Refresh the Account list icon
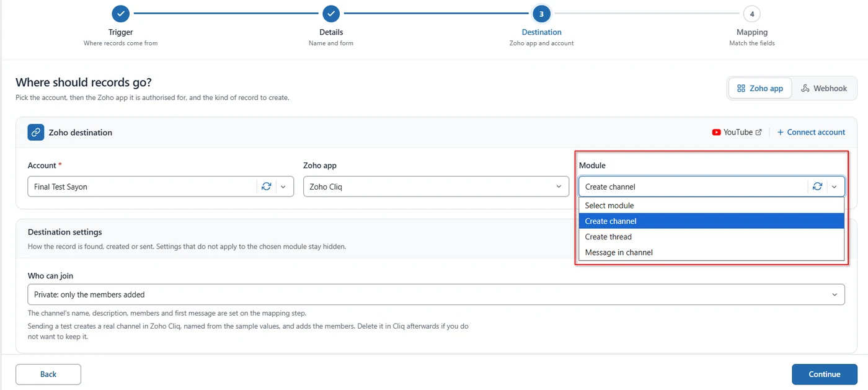Viewport: 868px width, 390px height. (266, 187)
